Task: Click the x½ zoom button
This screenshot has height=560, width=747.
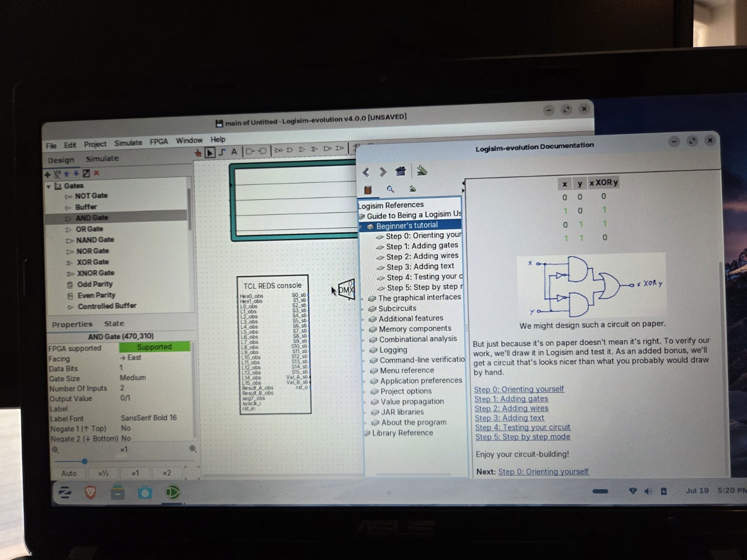Action: click(x=103, y=473)
